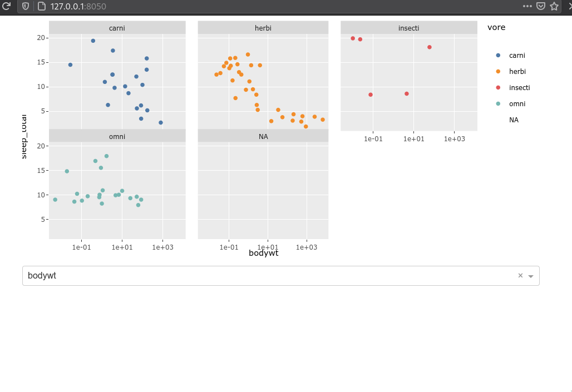572x392 pixels.
Task: Select the herbi facet panel header
Action: [263, 28]
